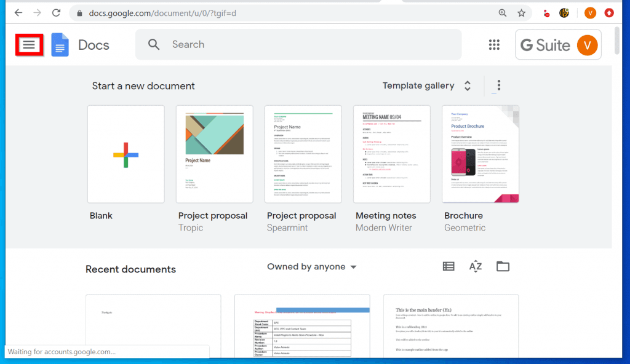
Task: Create a new Blank document
Action: point(126,154)
